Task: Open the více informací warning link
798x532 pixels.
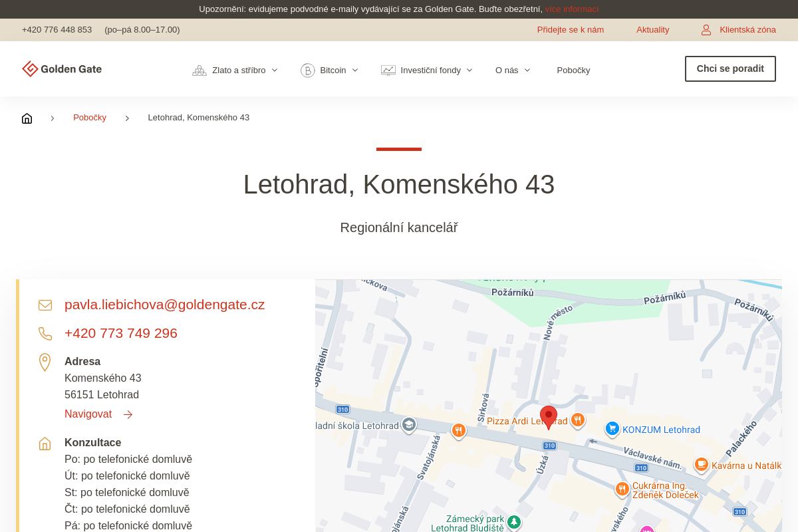Action: point(572,9)
